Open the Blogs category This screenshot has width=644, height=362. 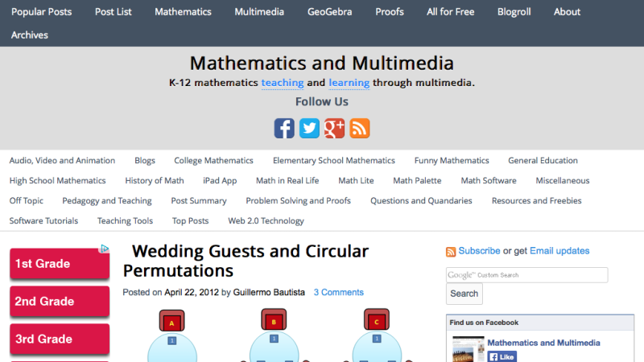click(145, 160)
